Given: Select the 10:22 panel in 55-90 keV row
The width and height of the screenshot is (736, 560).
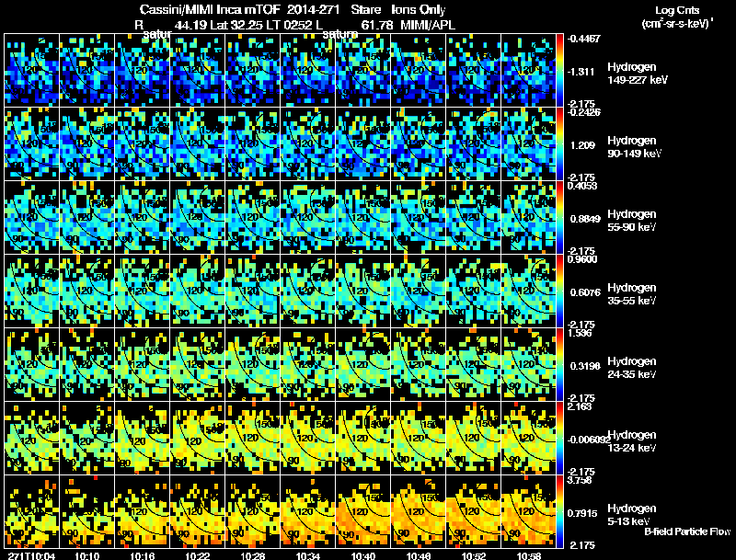Looking at the screenshot, I should [x=198, y=218].
